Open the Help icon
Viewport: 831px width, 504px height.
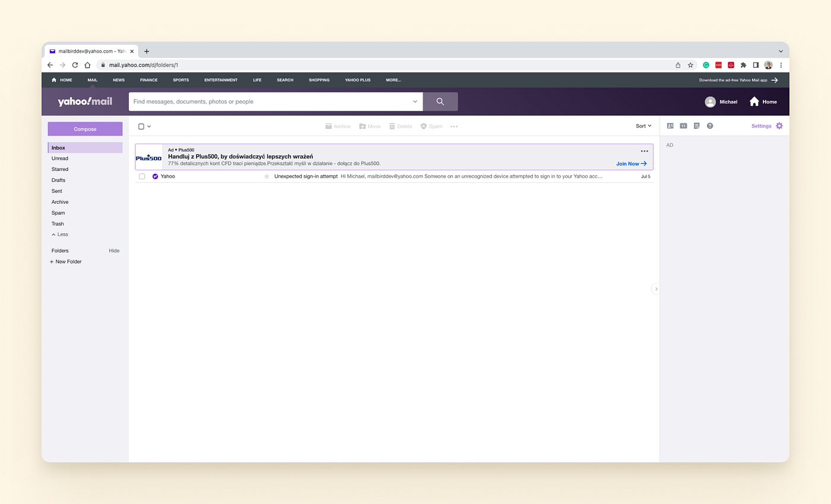(710, 126)
